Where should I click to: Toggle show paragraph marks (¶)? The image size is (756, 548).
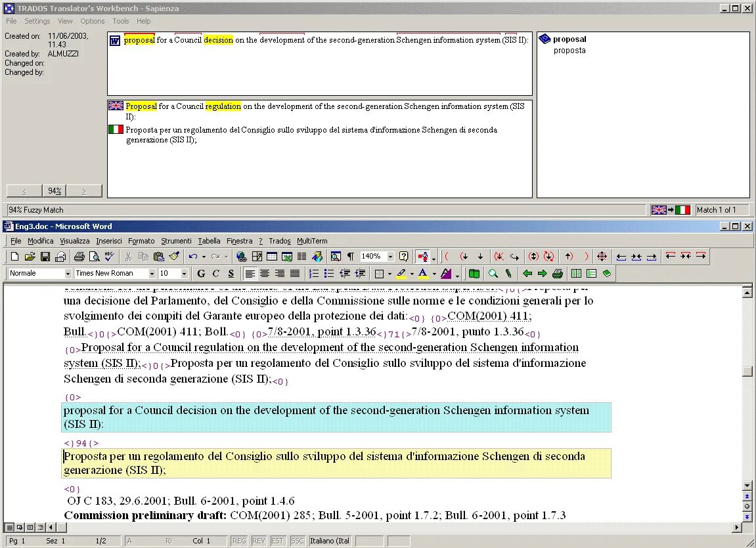(x=351, y=257)
